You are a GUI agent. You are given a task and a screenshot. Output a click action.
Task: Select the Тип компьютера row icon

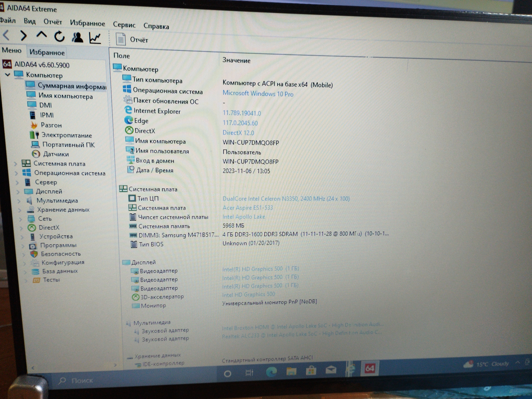(x=127, y=79)
